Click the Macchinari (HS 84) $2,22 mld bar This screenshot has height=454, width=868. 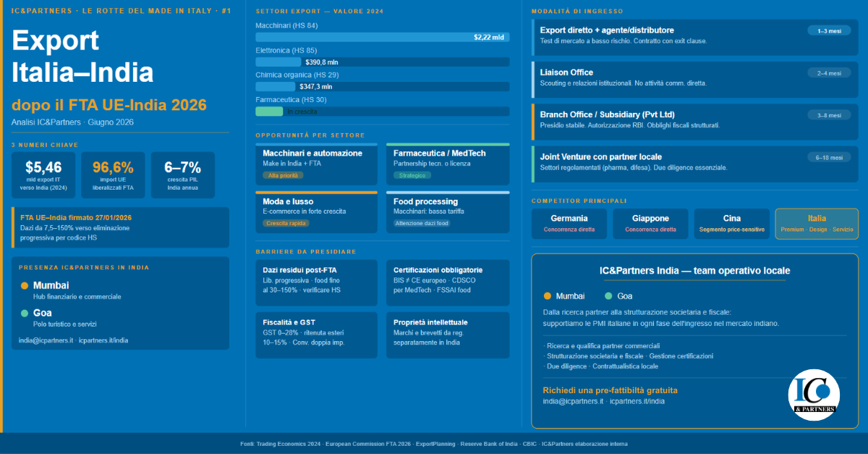coord(382,37)
